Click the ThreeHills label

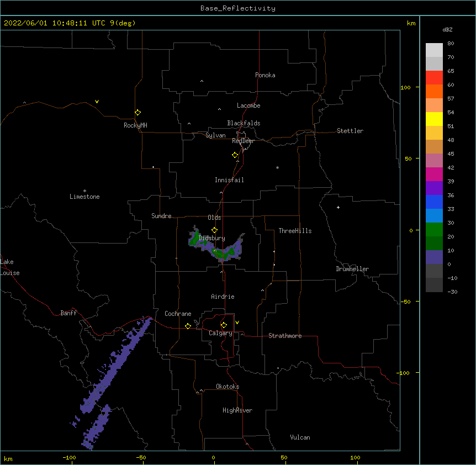click(x=295, y=231)
